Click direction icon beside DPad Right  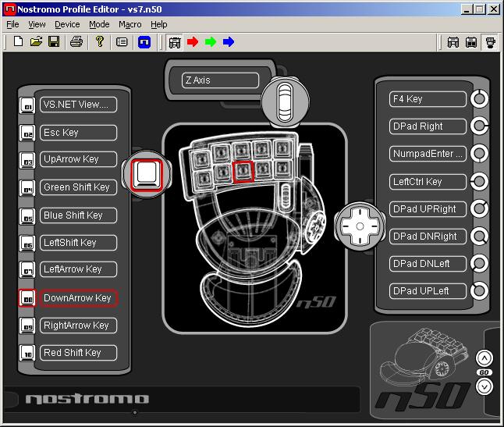tap(479, 126)
